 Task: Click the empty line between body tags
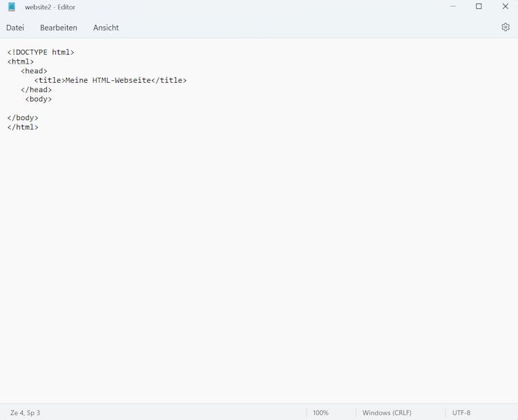click(x=259, y=108)
